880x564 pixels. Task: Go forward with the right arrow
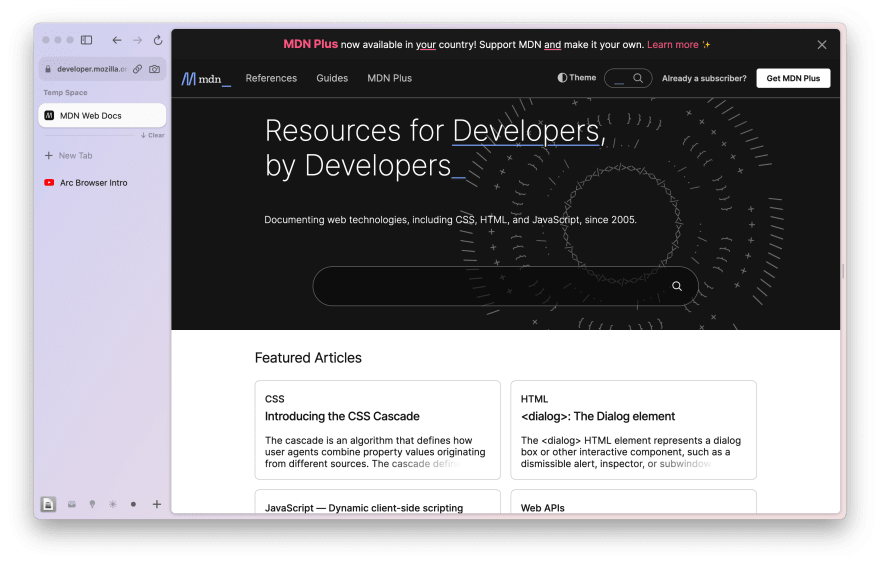[x=138, y=40]
